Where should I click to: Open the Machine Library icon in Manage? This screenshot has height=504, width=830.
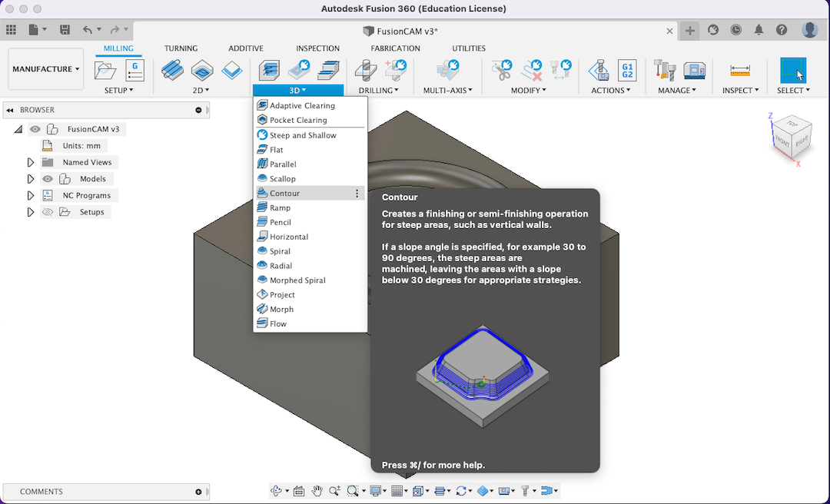(695, 71)
